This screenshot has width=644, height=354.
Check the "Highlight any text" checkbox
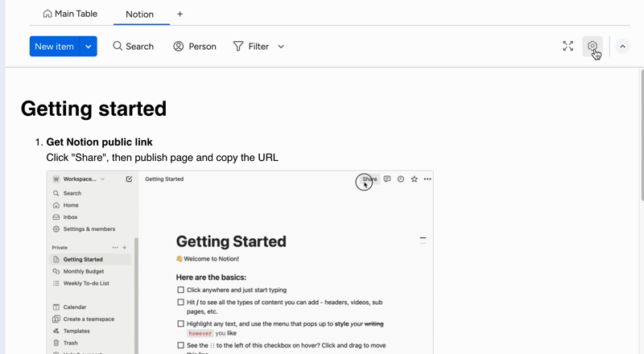[x=181, y=323]
